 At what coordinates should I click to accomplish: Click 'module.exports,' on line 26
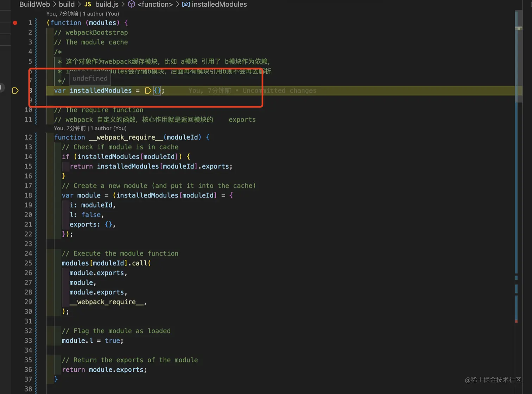98,273
